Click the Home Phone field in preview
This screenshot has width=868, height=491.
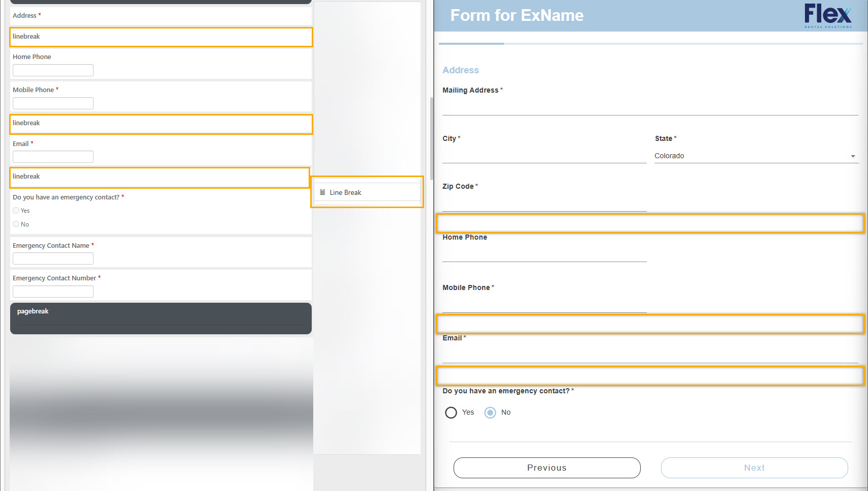[544, 253]
